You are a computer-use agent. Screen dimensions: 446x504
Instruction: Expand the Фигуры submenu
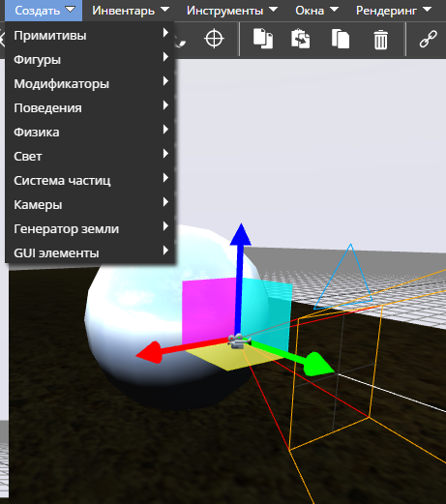tap(90, 59)
